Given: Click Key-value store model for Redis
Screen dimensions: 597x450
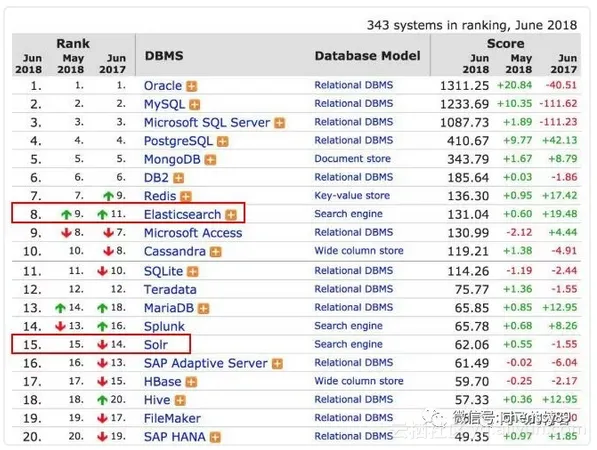Looking at the screenshot, I should click(x=352, y=196).
